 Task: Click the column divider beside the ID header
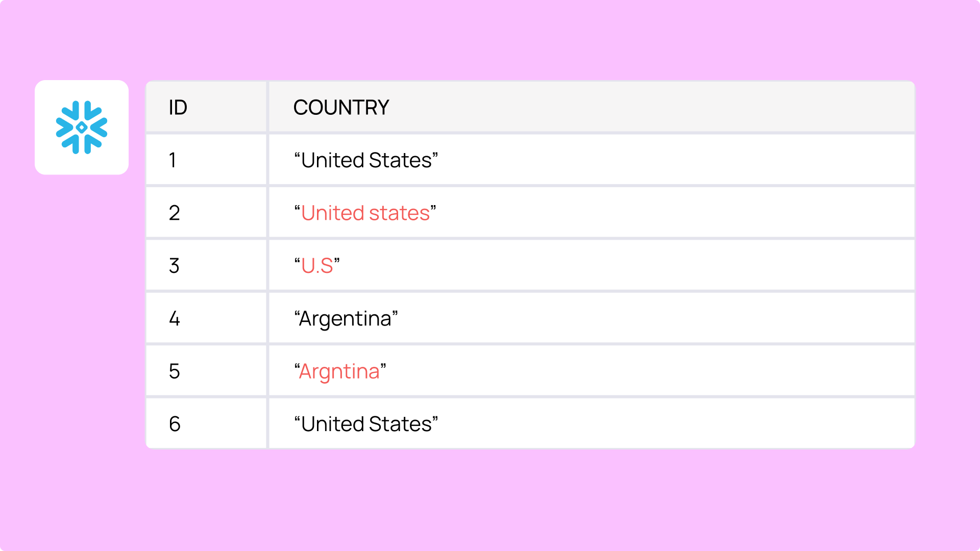coord(267,108)
